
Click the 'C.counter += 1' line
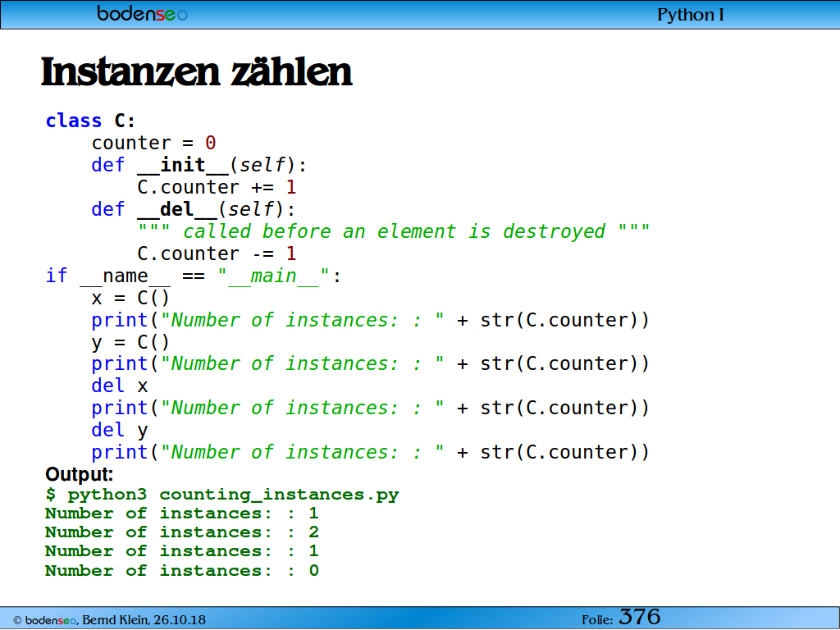[x=217, y=187]
